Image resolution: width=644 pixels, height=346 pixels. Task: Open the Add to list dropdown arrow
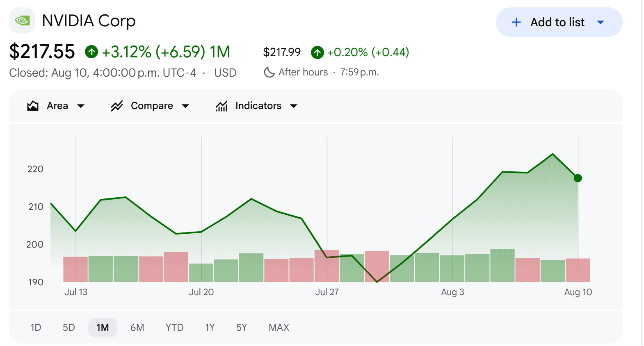pos(601,22)
